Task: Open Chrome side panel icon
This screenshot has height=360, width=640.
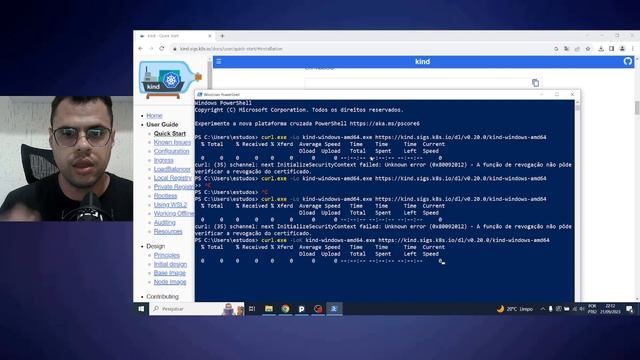Action: [611, 49]
